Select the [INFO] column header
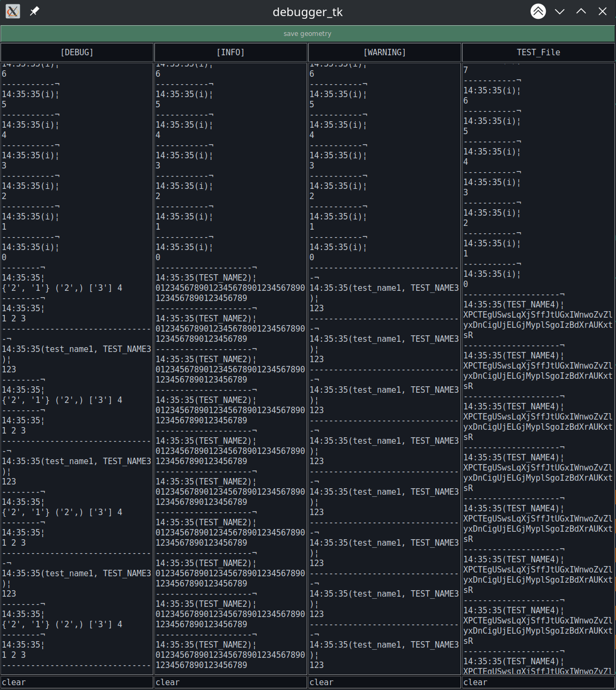This screenshot has width=616, height=690. pyautogui.click(x=231, y=53)
